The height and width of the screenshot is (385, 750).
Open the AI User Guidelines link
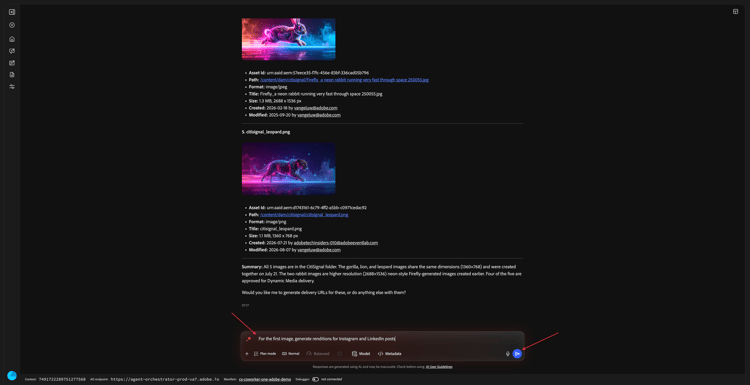439,367
